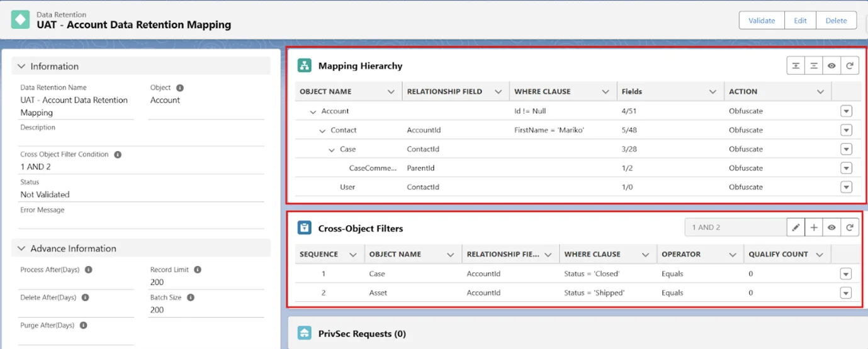Collapse all rows in Mapping Hierarchy
This screenshot has width=868, height=349.
pyautogui.click(x=814, y=66)
